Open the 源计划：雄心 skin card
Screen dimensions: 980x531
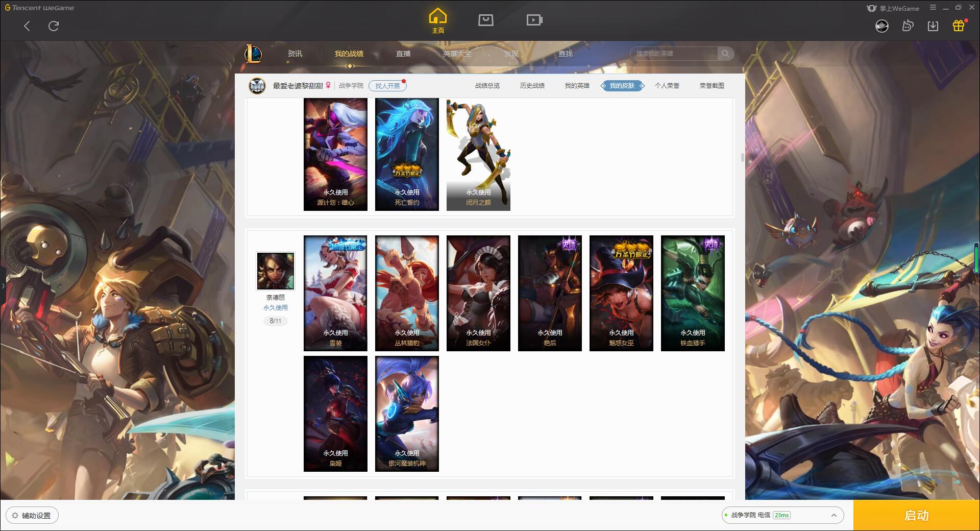[335, 154]
